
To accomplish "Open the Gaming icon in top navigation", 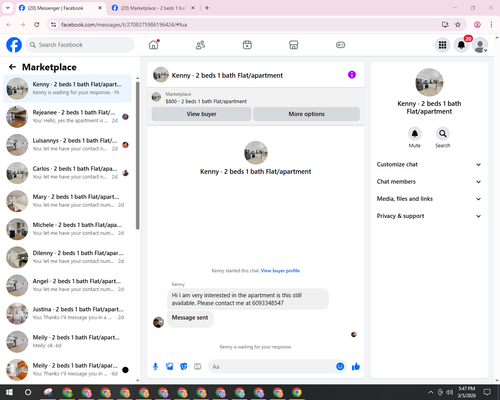I will pos(340,45).
